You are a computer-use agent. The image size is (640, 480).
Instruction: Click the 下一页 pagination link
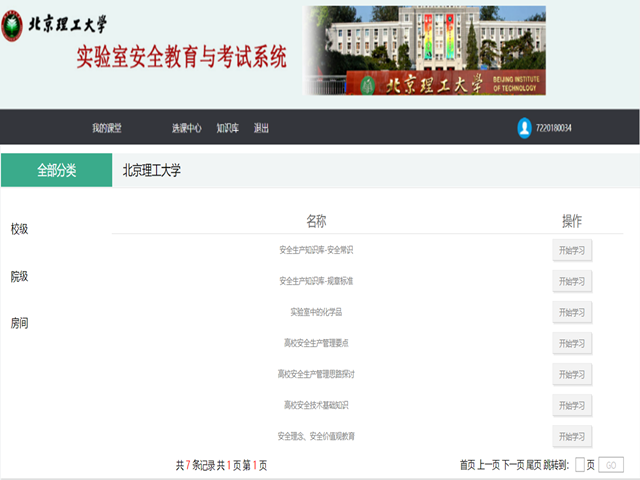pyautogui.click(x=513, y=465)
